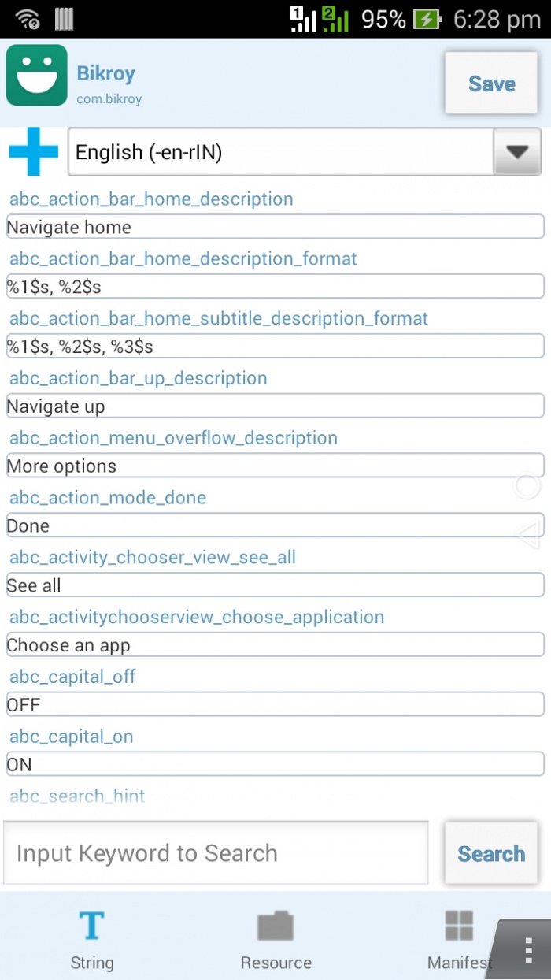Edit the 'More options' string field
This screenshot has height=980, width=551.
tap(275, 466)
